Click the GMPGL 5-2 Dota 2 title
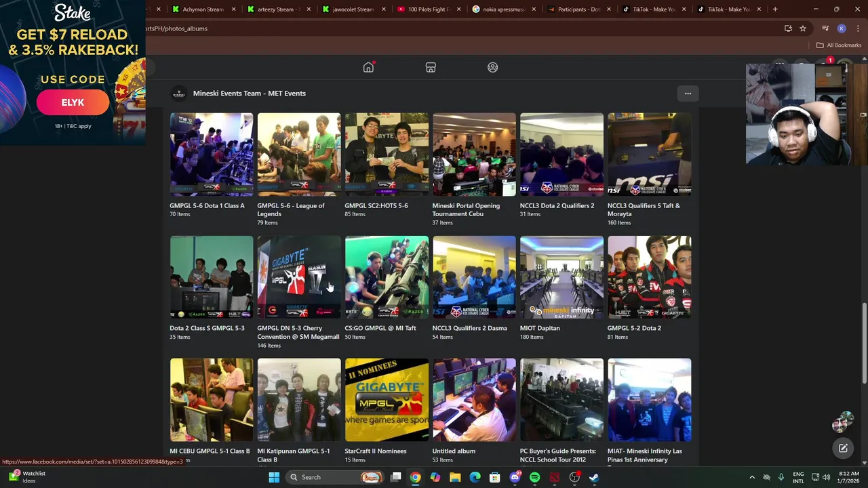The width and height of the screenshot is (868, 488). (x=634, y=328)
